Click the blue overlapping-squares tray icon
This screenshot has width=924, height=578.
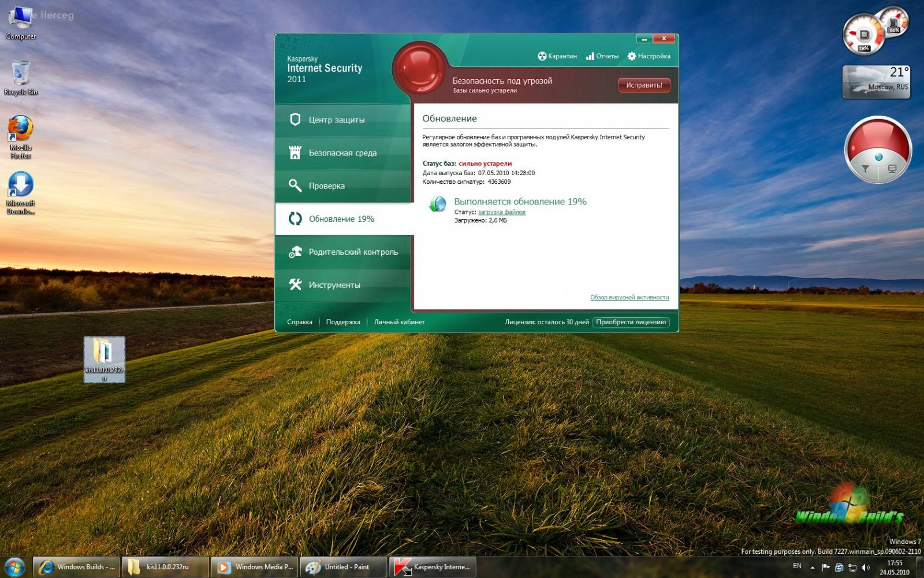[839, 568]
